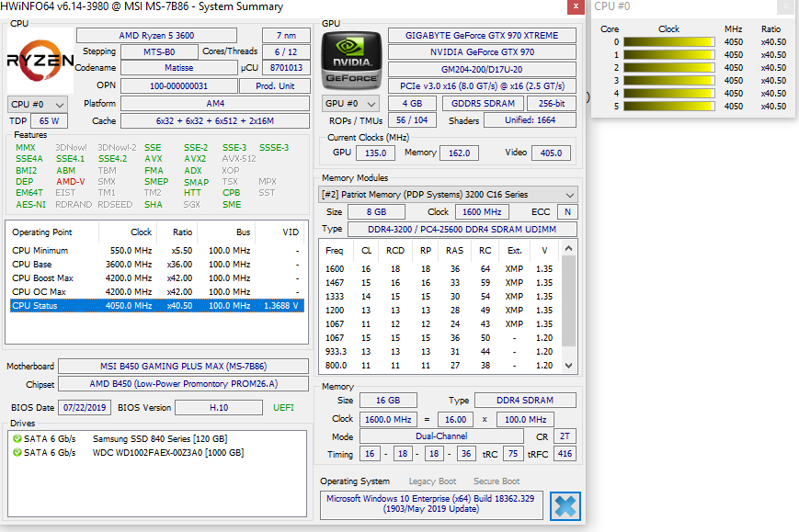
Task: Click the green check icon beside WDC WD1002FAEX drive
Action: click(x=17, y=452)
